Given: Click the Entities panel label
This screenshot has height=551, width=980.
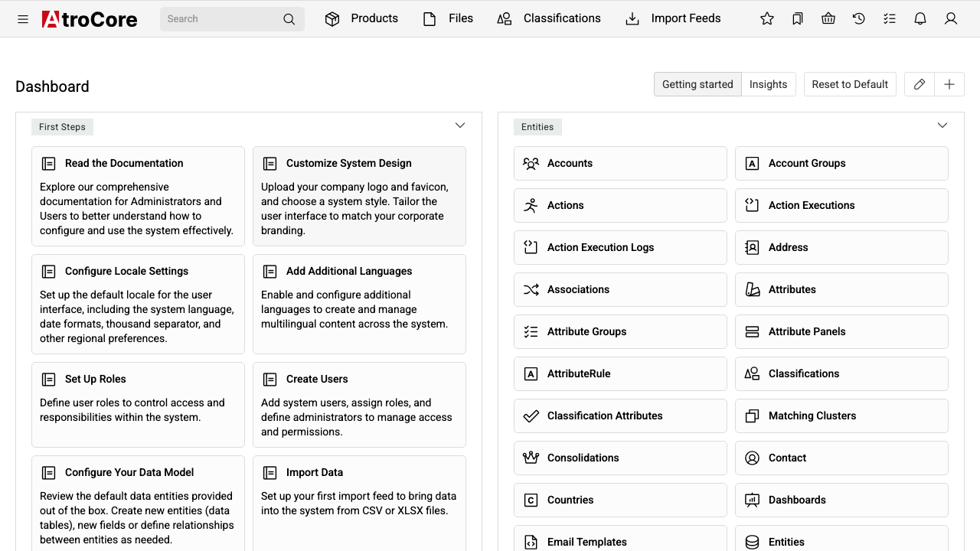Looking at the screenshot, I should click(537, 127).
